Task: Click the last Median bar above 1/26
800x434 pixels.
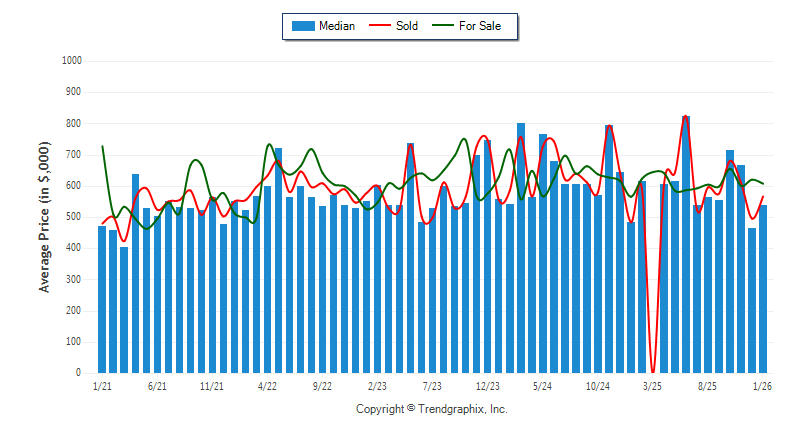Action: tap(763, 290)
